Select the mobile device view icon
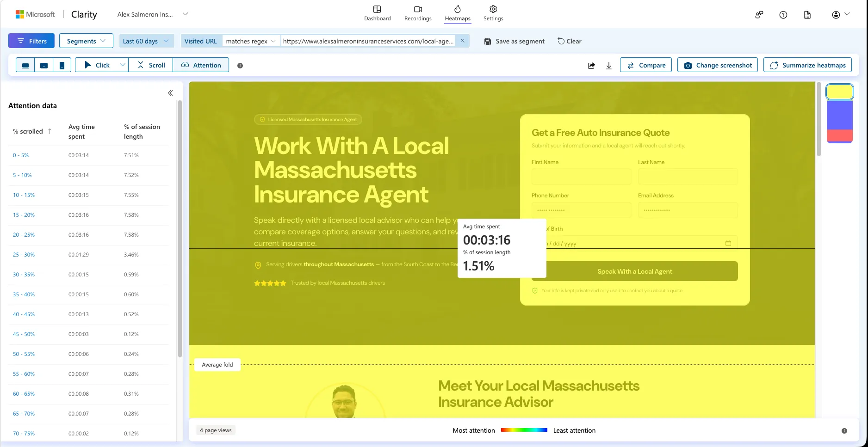This screenshot has width=868, height=447. click(x=62, y=65)
